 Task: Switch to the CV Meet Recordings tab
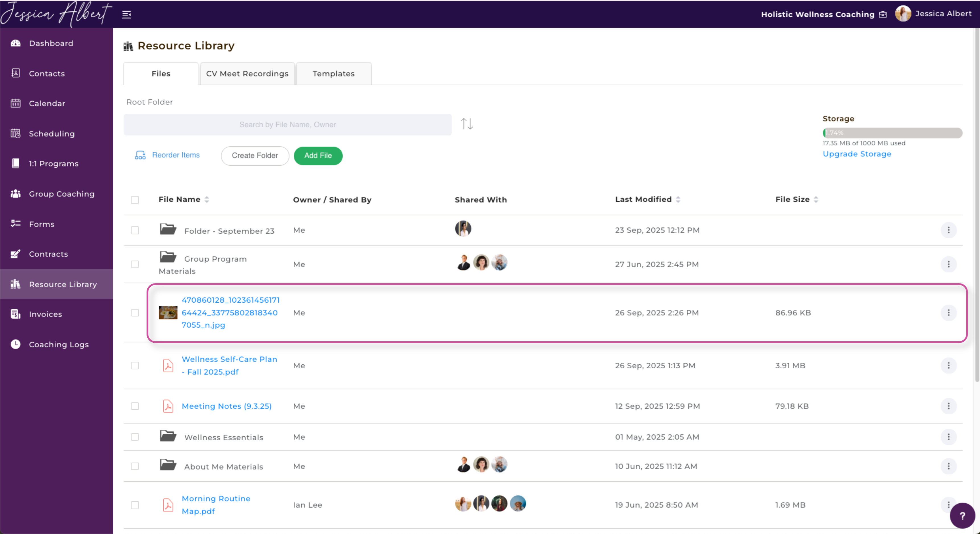tap(247, 73)
